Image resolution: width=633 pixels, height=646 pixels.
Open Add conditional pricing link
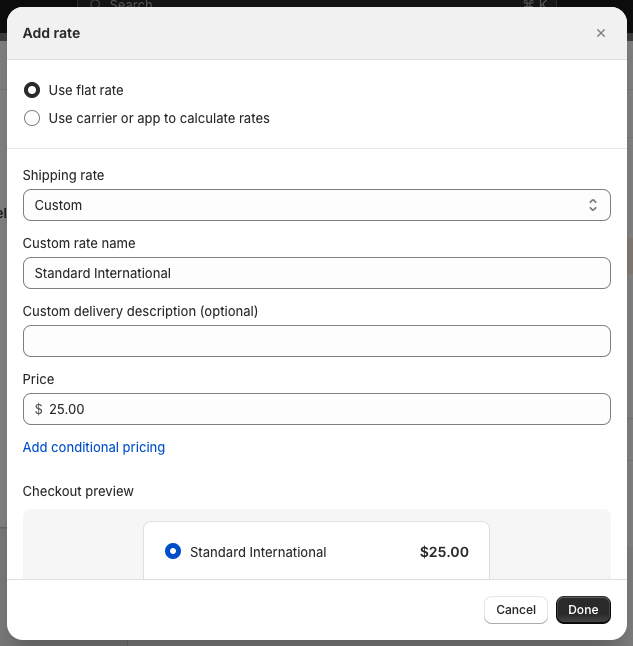(94, 447)
